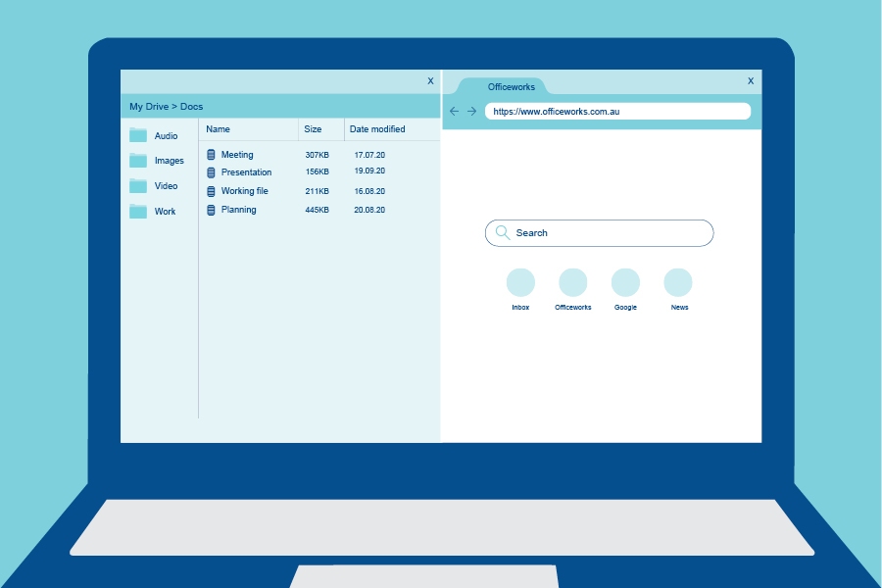Viewport: 882px width, 588px height.
Task: Click the 445KB size value
Action: click(x=317, y=210)
